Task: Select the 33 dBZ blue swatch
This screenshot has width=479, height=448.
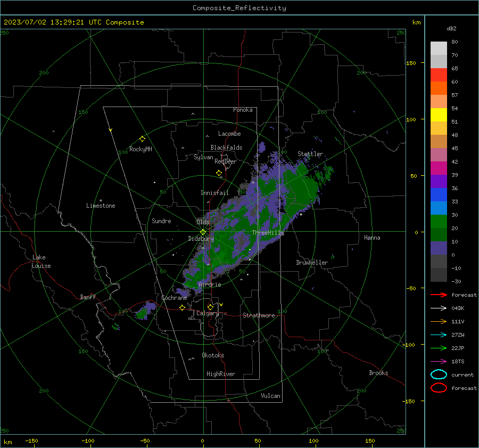Action: pos(439,194)
